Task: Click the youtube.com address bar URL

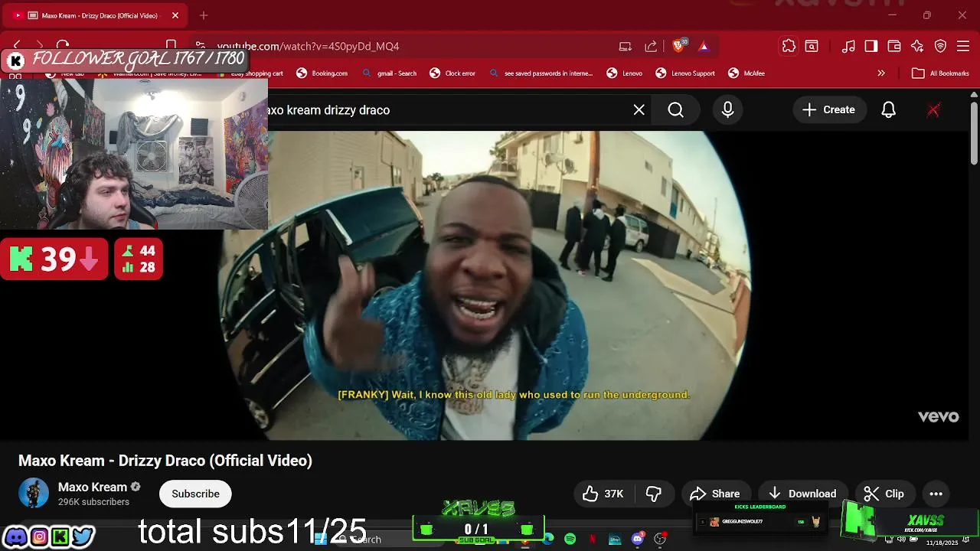Action: [x=308, y=46]
